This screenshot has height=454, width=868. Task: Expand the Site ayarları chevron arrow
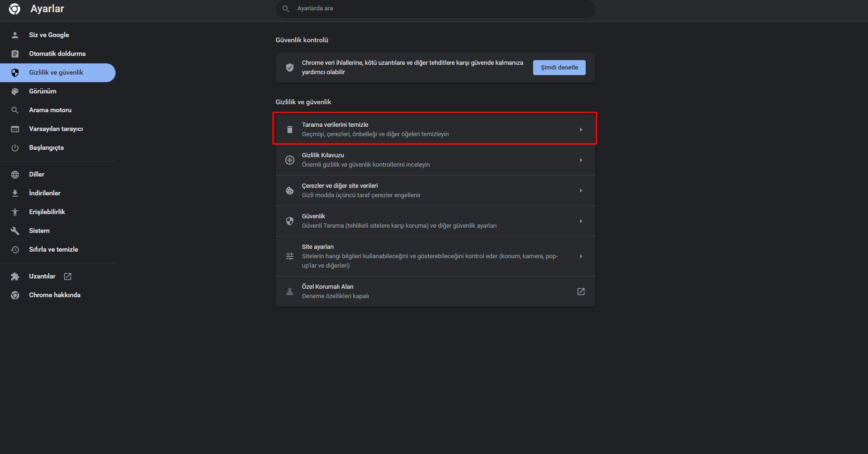tap(581, 256)
